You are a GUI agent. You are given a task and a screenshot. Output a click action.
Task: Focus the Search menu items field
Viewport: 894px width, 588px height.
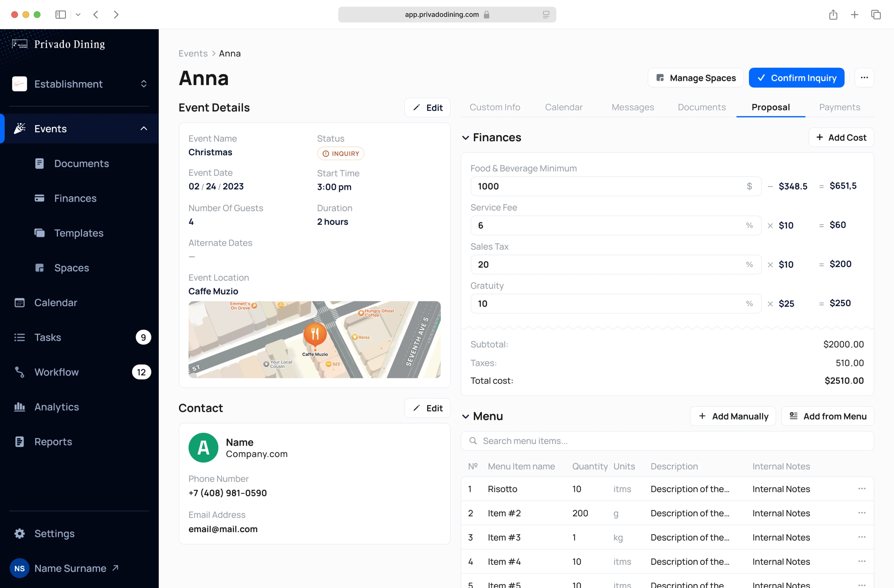click(667, 441)
